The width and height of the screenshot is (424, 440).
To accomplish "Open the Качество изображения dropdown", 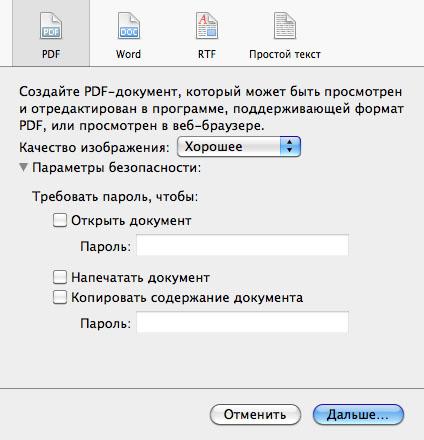I will coord(239,147).
